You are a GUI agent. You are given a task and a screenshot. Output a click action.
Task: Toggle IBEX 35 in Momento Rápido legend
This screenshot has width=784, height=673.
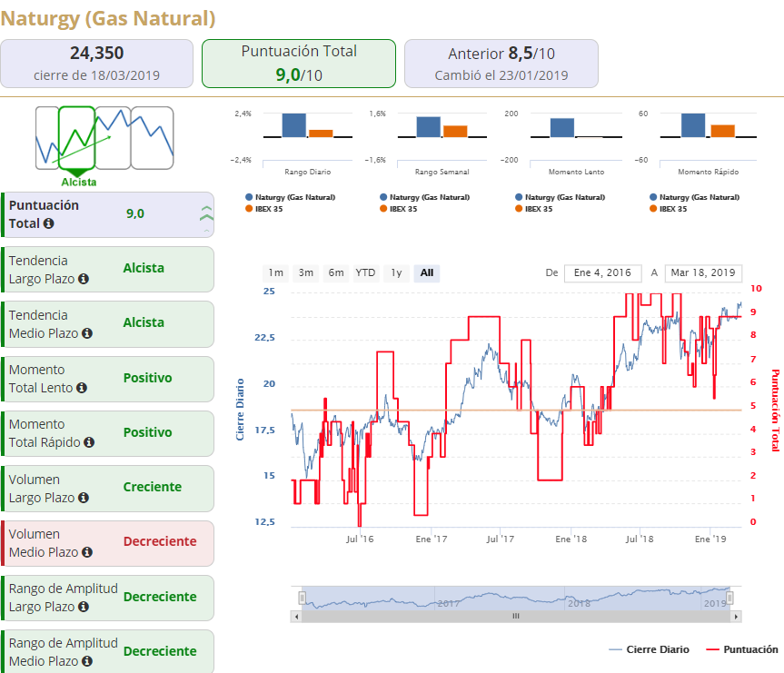tap(669, 209)
